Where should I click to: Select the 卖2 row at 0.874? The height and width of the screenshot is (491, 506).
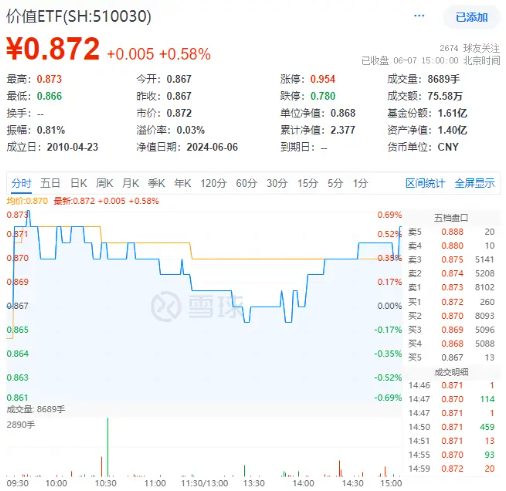[451, 273]
